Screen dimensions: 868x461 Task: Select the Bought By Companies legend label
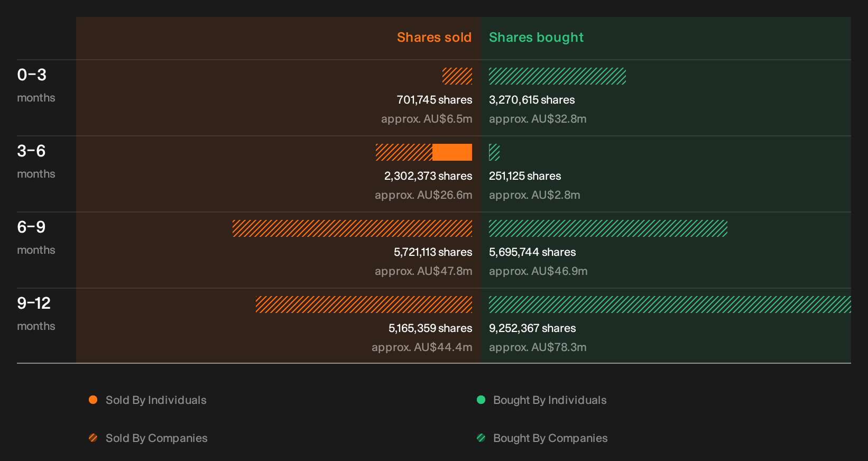[x=550, y=438]
